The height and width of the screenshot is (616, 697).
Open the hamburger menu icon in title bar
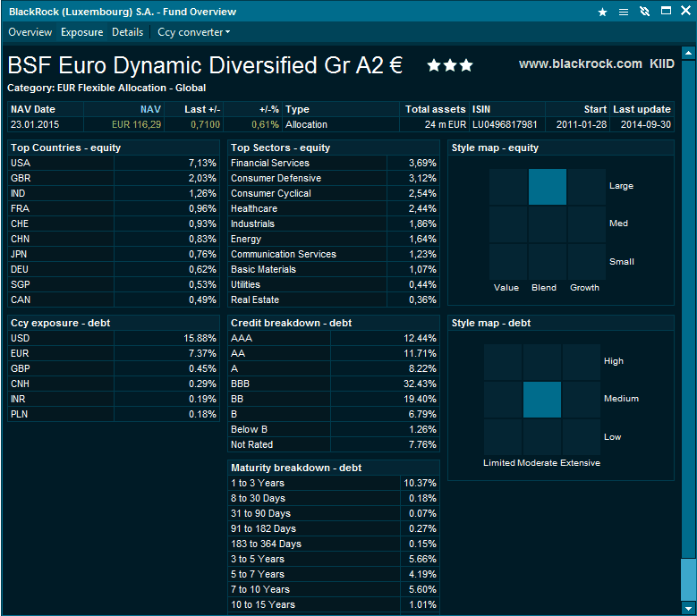click(x=624, y=12)
